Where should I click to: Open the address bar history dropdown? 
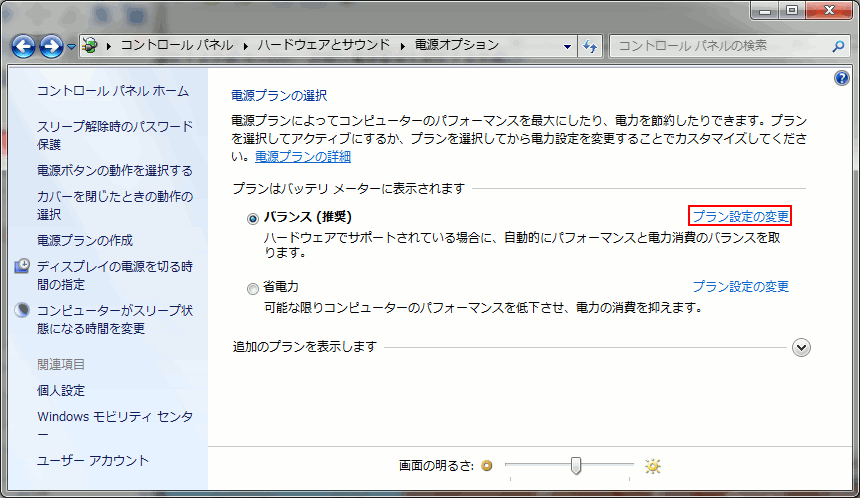567,46
